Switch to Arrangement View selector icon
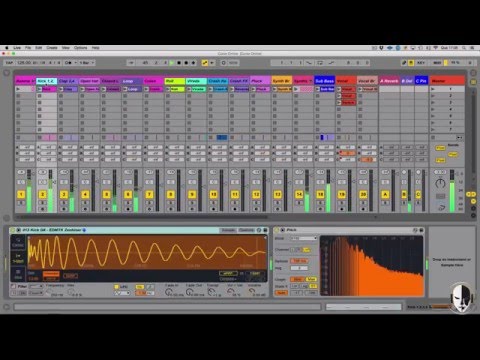 point(473,73)
